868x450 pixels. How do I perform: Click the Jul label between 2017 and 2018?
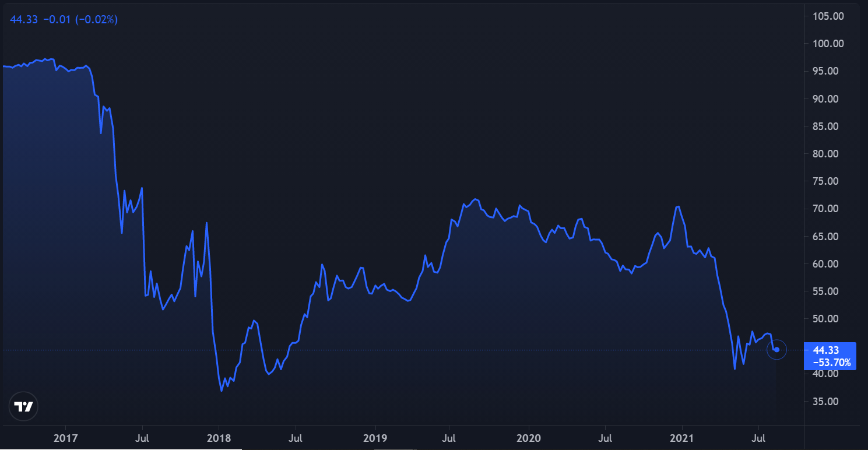[x=142, y=437]
